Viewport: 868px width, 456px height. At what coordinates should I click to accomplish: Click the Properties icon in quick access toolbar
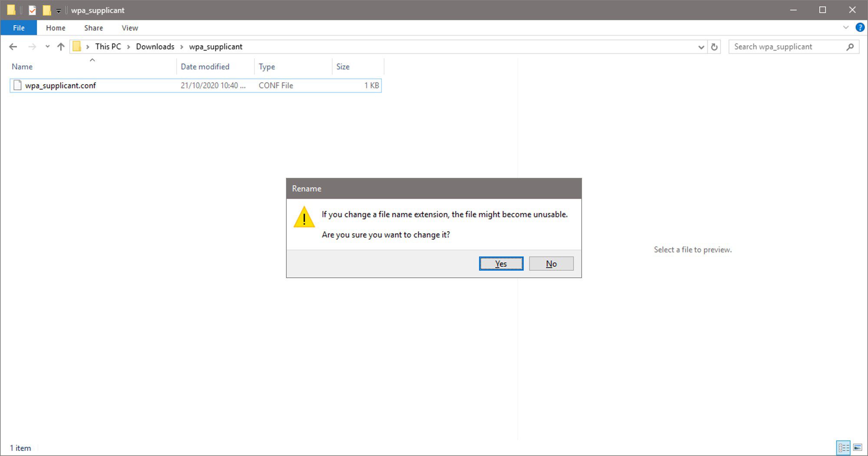(x=32, y=10)
